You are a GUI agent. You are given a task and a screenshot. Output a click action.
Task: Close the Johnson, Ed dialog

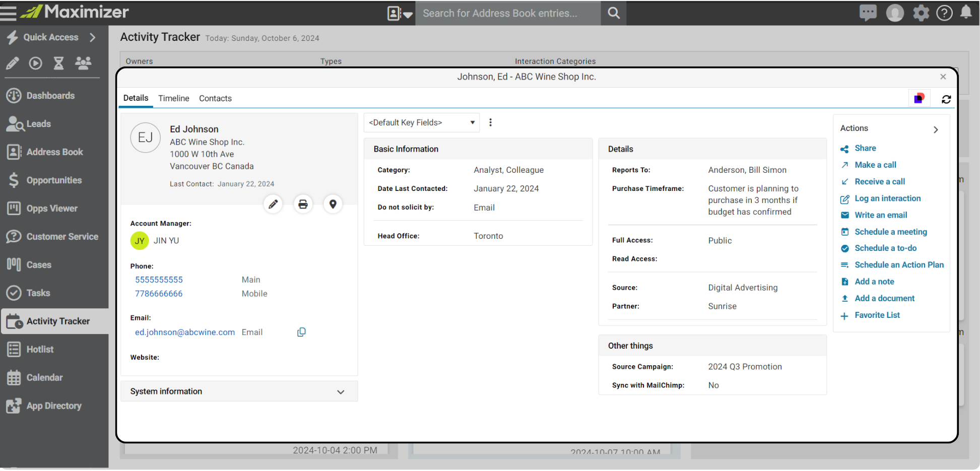click(943, 77)
